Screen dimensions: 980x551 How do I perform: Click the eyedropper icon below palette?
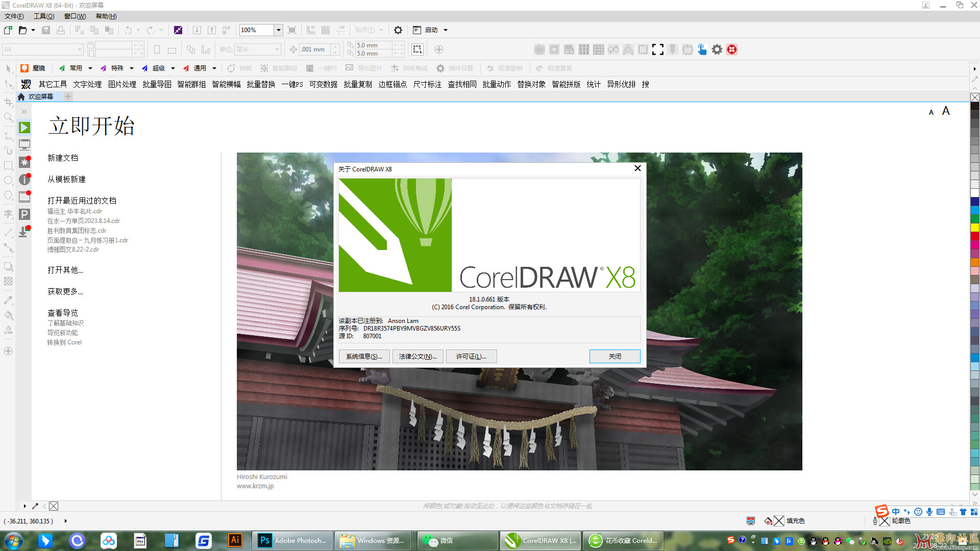coord(35,506)
